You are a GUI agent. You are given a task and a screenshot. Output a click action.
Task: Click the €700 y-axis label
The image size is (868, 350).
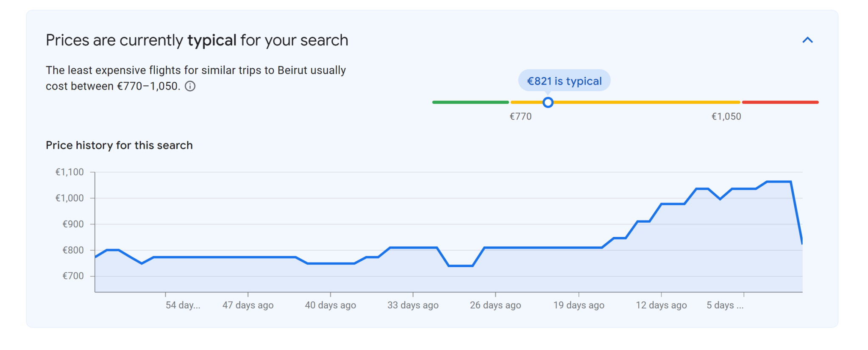73,276
